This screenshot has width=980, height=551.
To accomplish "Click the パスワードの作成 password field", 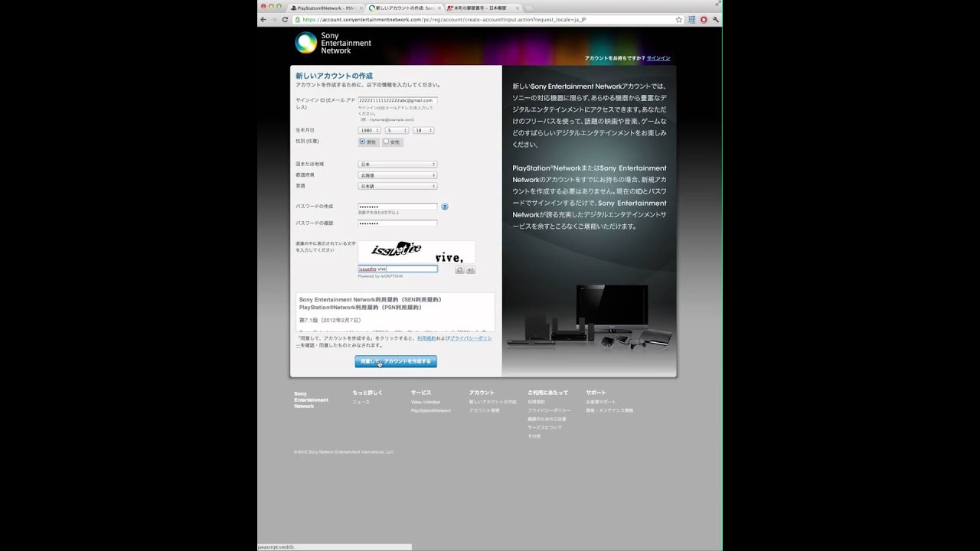I will pos(397,207).
